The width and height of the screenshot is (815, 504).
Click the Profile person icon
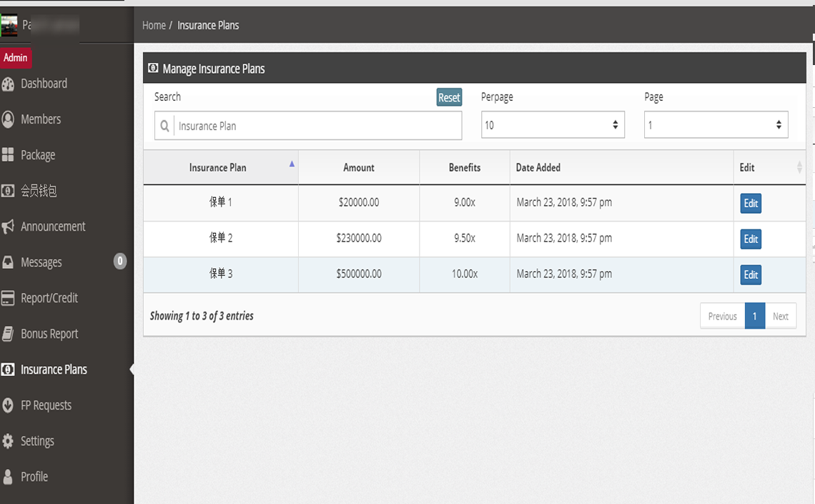coord(8,476)
